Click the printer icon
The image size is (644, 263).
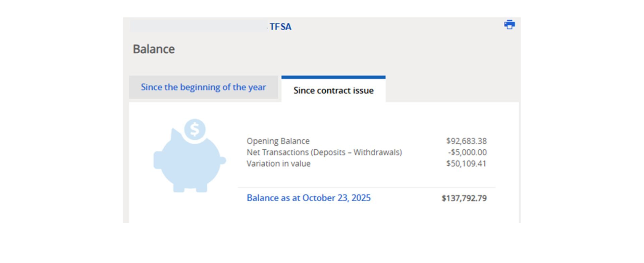point(509,25)
